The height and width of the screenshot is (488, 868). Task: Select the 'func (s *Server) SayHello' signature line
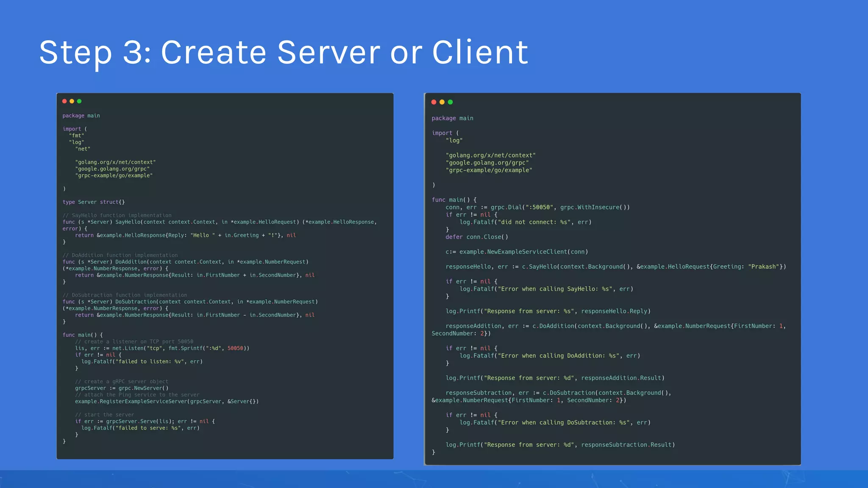click(x=220, y=222)
